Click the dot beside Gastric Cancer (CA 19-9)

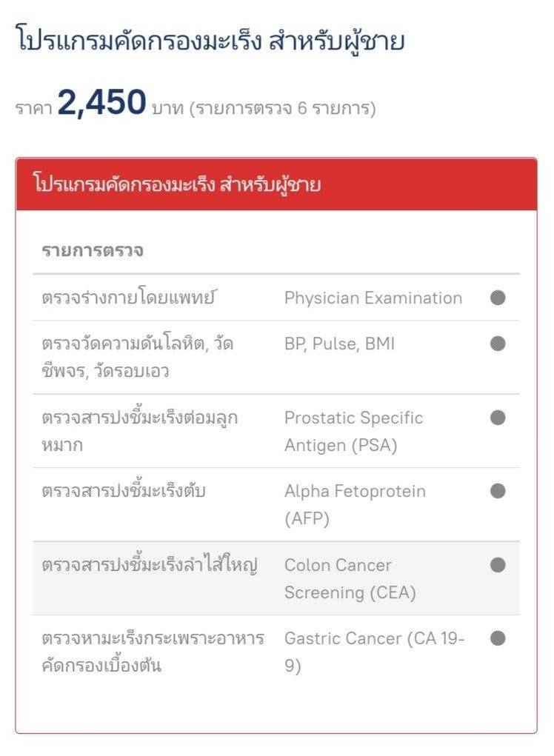(x=498, y=638)
